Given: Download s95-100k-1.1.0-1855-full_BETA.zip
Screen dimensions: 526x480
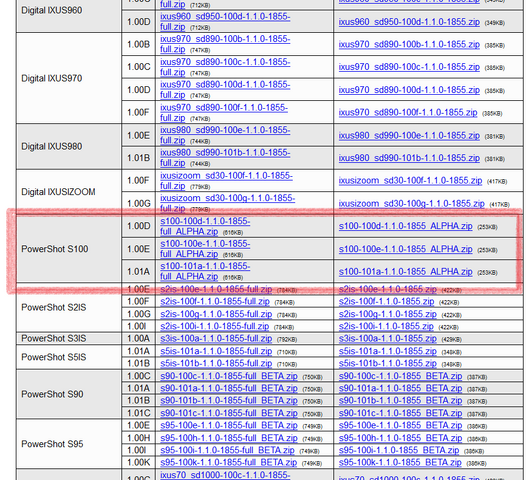Looking at the screenshot, I should (228, 463).
